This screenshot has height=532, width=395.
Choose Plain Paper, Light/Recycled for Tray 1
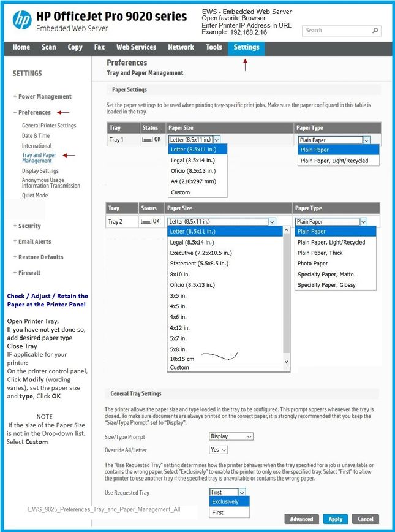pos(339,161)
